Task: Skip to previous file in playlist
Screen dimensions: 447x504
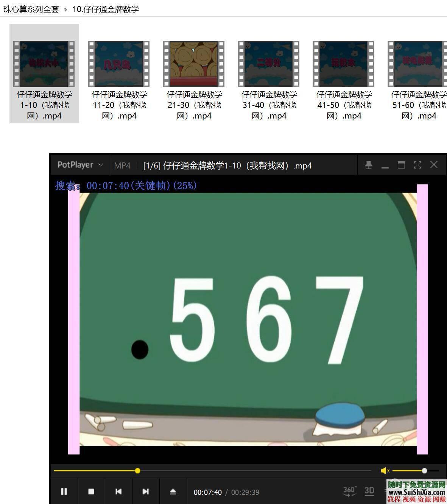Action: pyautogui.click(x=118, y=492)
